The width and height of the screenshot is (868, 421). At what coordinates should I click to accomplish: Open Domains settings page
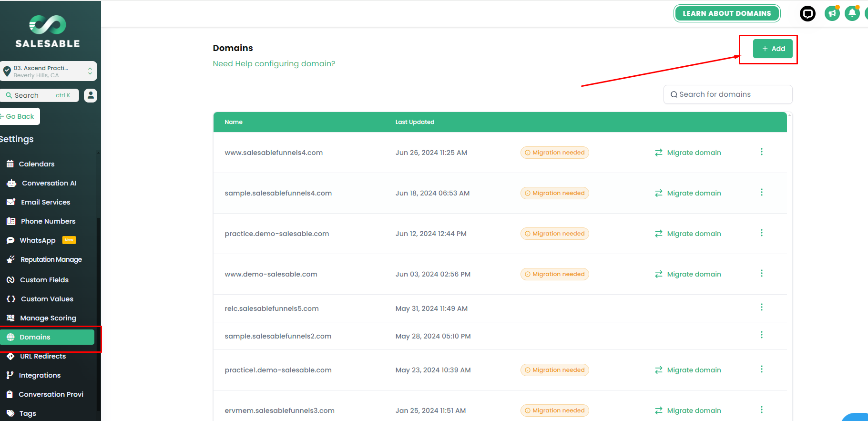point(47,337)
